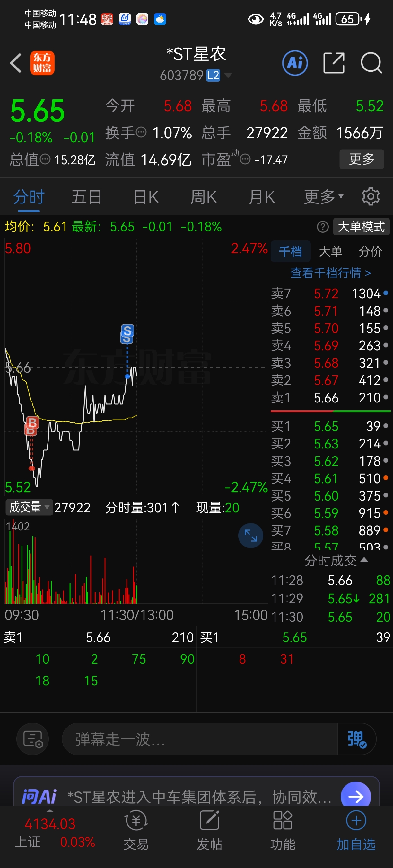Select 买1 order row in depth list
Viewport: 393px width, 868px height.
(x=330, y=426)
